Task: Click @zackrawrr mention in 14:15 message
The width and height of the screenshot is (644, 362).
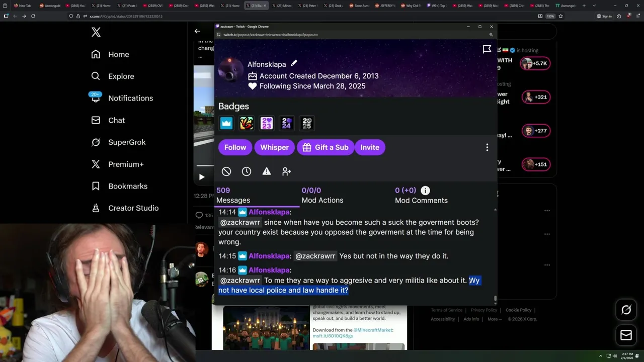Action: click(315, 256)
